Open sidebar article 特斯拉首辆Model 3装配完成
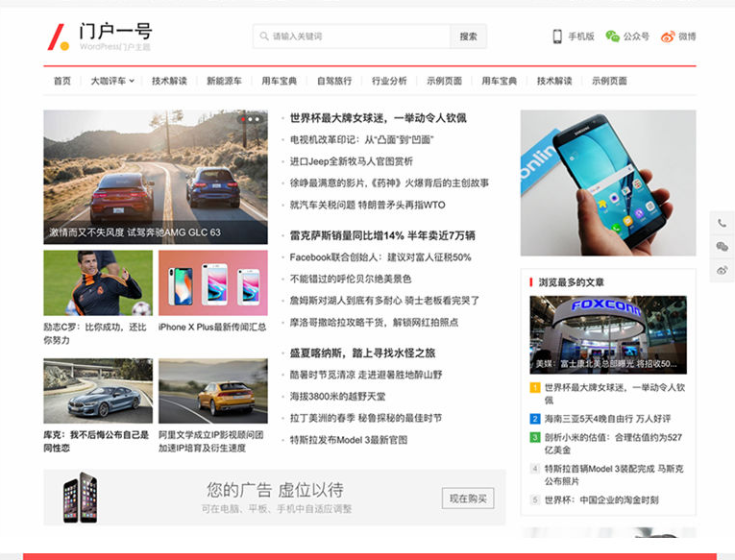The height and width of the screenshot is (560, 735). tap(614, 475)
